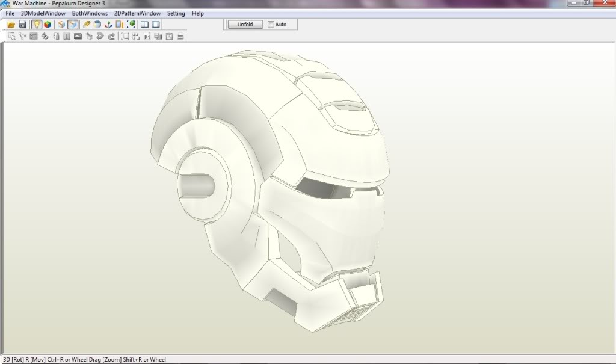Click the tan box model view icon
The height and width of the screenshot is (364, 616).
pyautogui.click(x=61, y=25)
